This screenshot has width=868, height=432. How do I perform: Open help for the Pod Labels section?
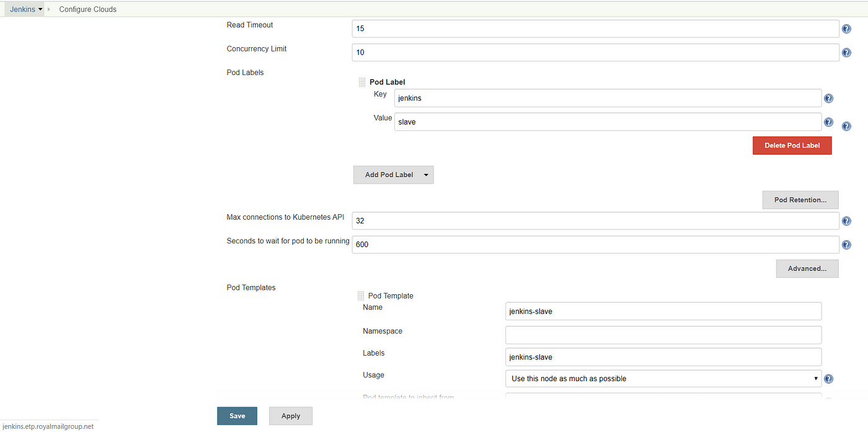coord(846,127)
